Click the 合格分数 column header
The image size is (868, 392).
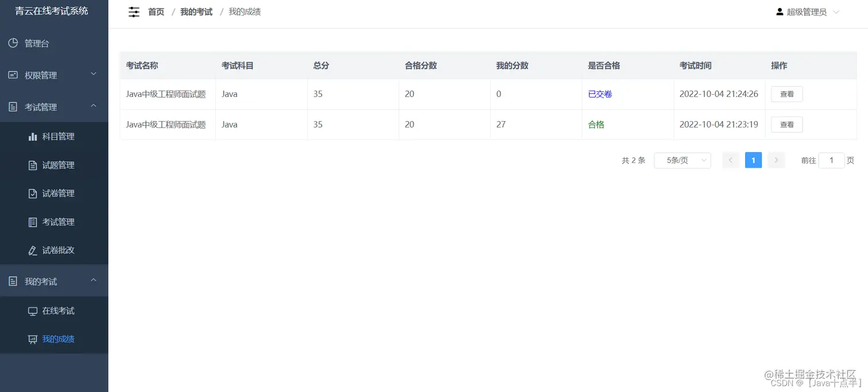coord(421,65)
